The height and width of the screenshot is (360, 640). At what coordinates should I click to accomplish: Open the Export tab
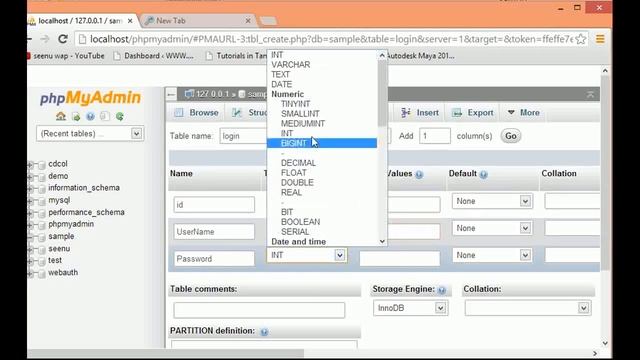click(x=473, y=113)
